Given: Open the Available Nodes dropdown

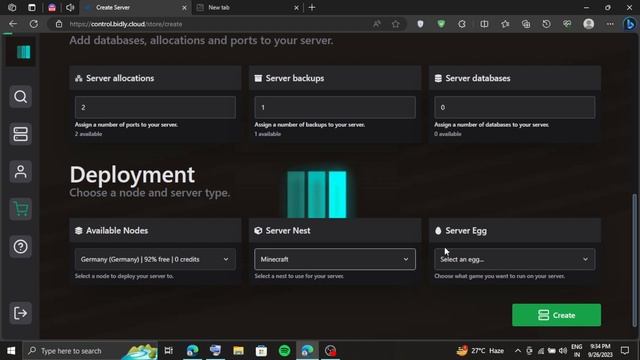Looking at the screenshot, I should (x=155, y=259).
